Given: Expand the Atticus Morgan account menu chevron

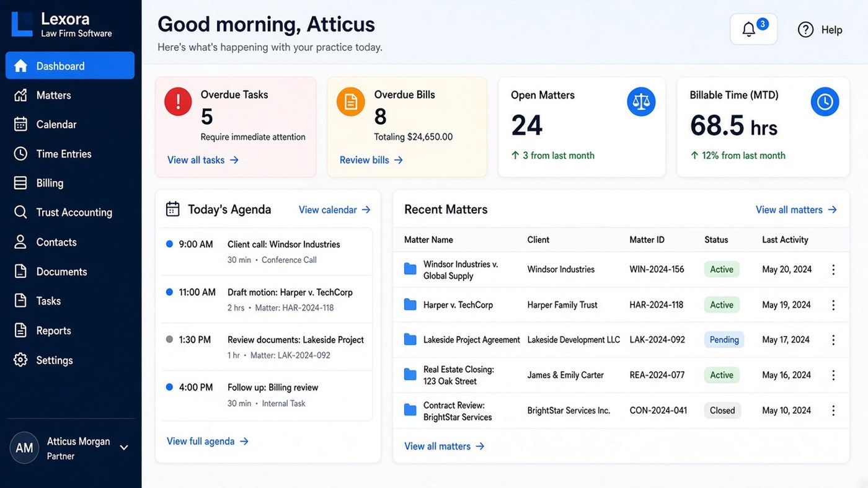Looking at the screenshot, I should (124, 448).
